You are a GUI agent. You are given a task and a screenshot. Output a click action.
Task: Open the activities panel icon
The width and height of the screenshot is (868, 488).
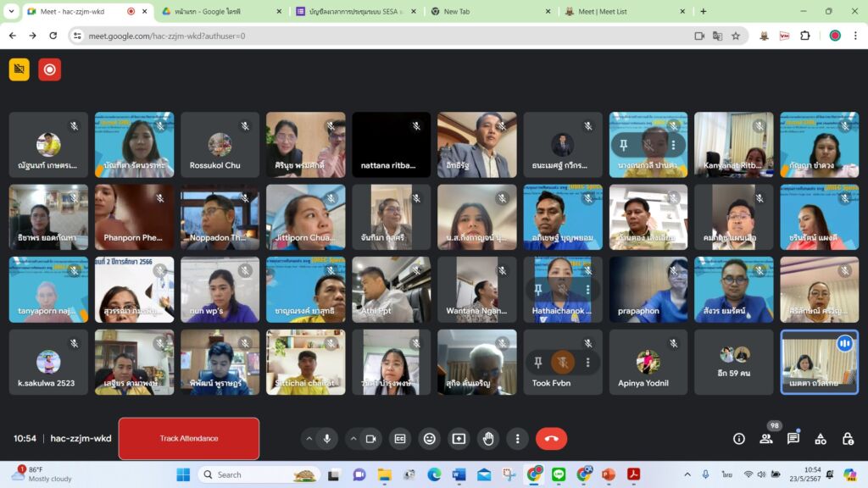coord(821,439)
